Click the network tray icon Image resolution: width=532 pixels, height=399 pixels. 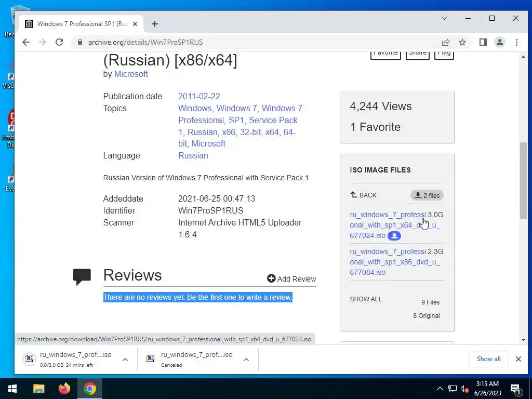[x=453, y=389]
